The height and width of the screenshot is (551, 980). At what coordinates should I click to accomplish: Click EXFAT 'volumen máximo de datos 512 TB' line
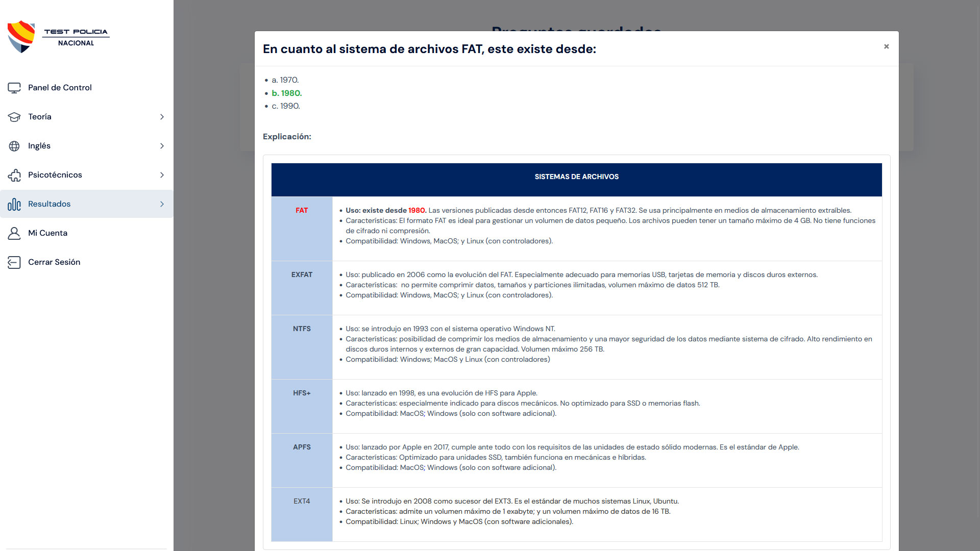point(532,285)
